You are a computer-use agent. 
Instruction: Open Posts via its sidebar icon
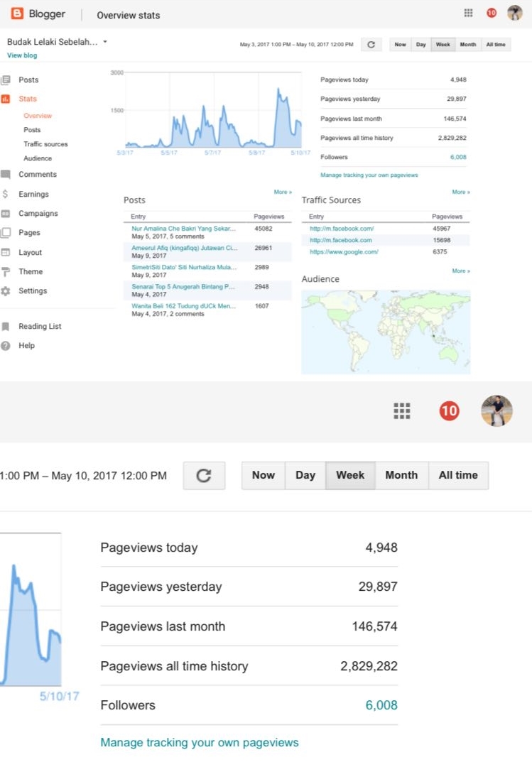click(6, 80)
